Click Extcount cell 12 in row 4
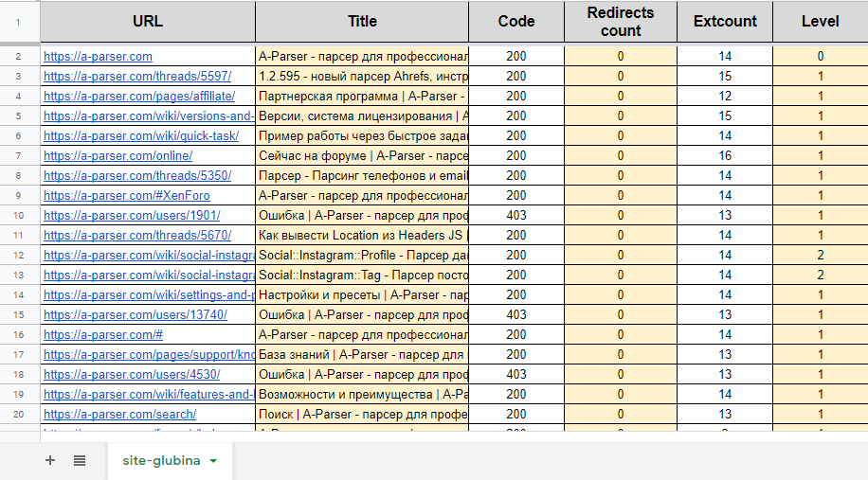The width and height of the screenshot is (868, 480). (x=725, y=97)
